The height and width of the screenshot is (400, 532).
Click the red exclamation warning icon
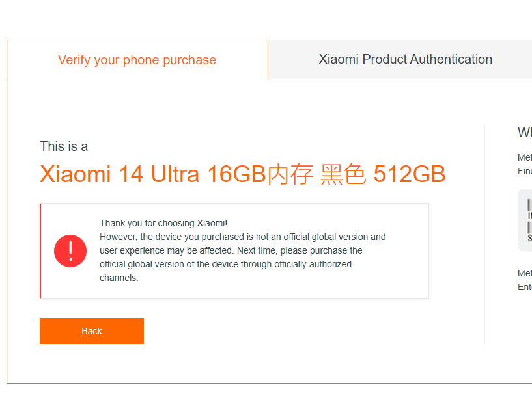(70, 251)
